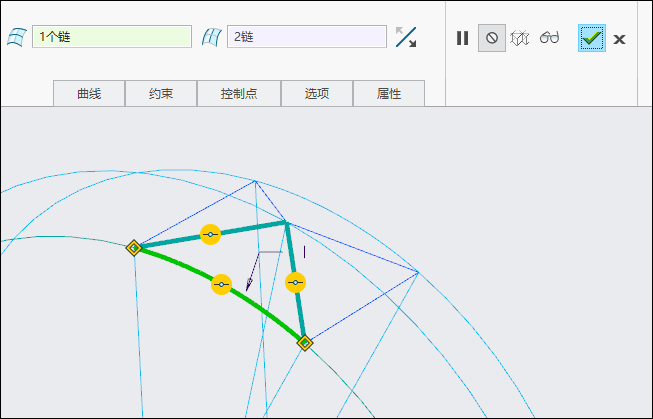Open the 选项 tab
Screen dimensions: 653x419
tap(317, 94)
